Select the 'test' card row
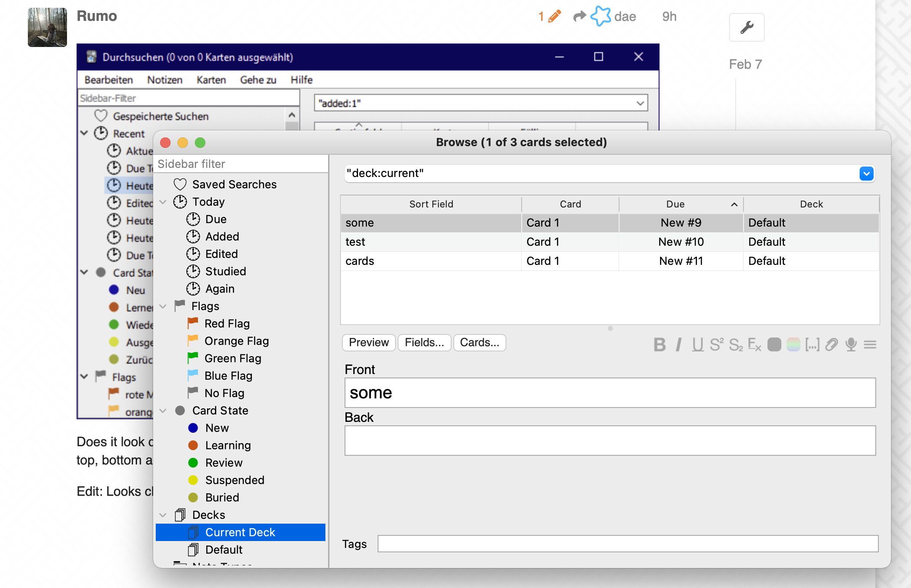 [610, 242]
